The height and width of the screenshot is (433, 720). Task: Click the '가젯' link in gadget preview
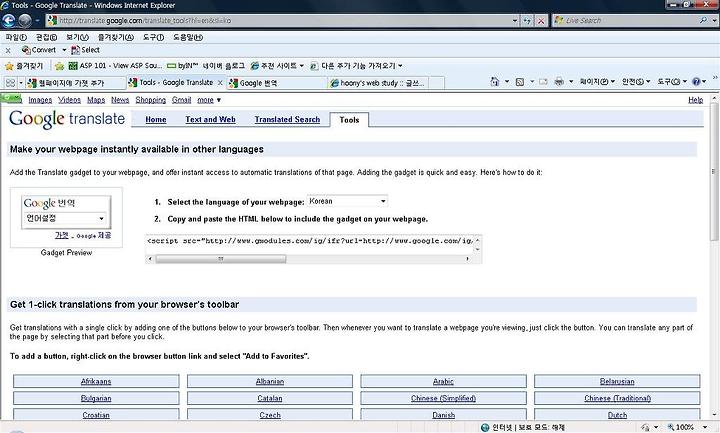click(62, 235)
